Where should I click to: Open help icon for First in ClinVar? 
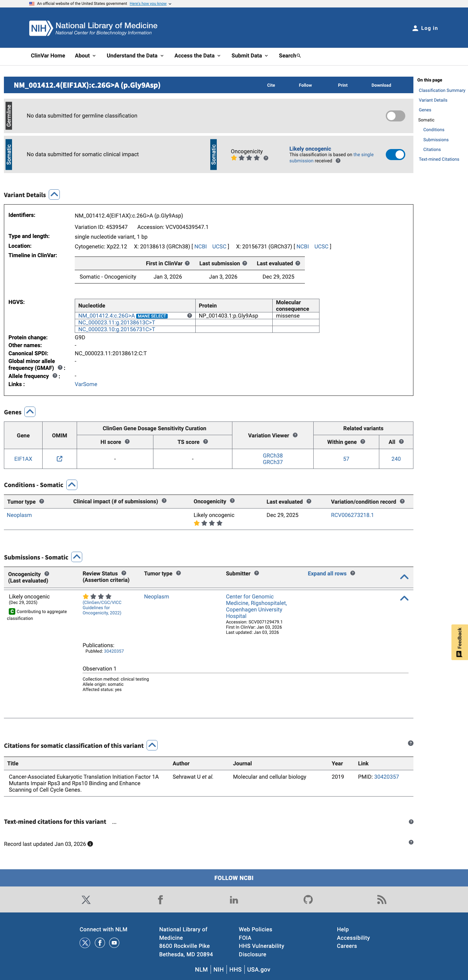point(187,263)
